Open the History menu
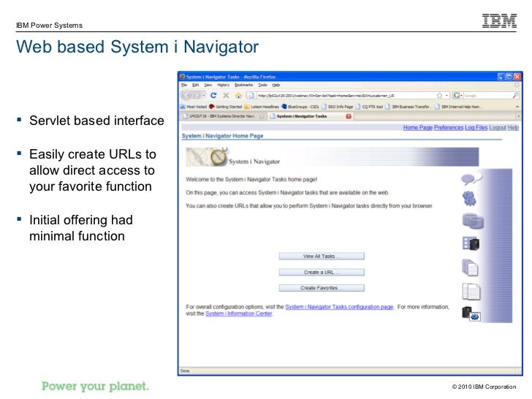532x399 pixels. [224, 85]
